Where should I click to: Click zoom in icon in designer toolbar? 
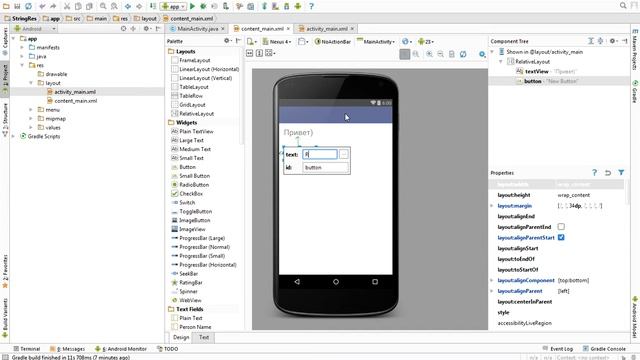pyautogui.click(x=429, y=54)
